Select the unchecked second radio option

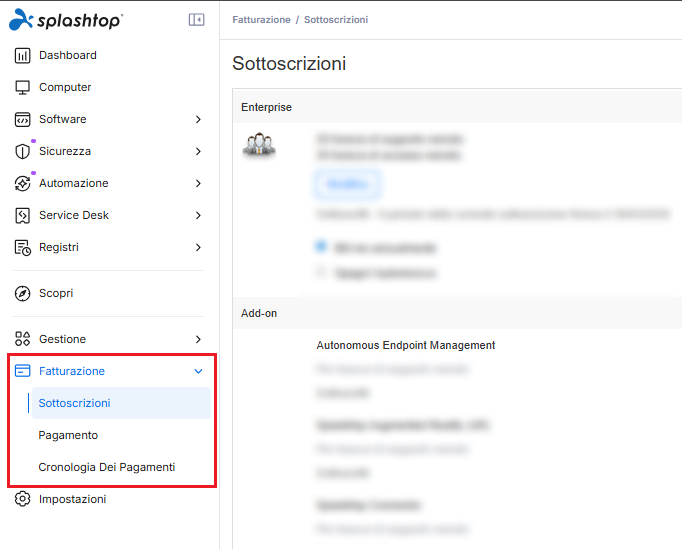click(321, 272)
